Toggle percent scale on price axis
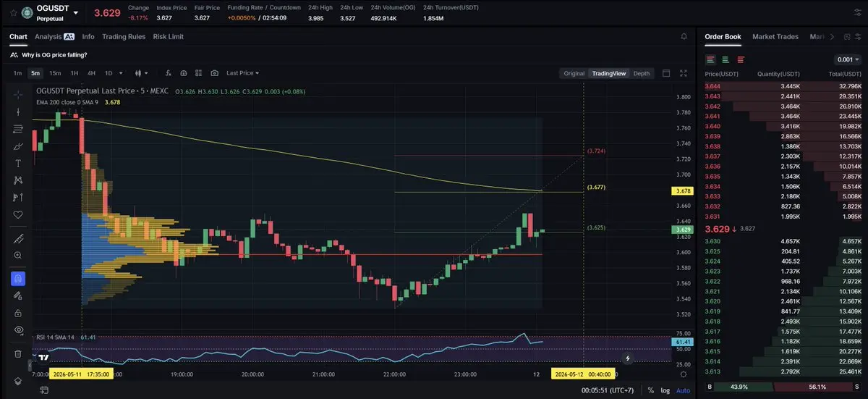868x399 pixels. tap(650, 390)
